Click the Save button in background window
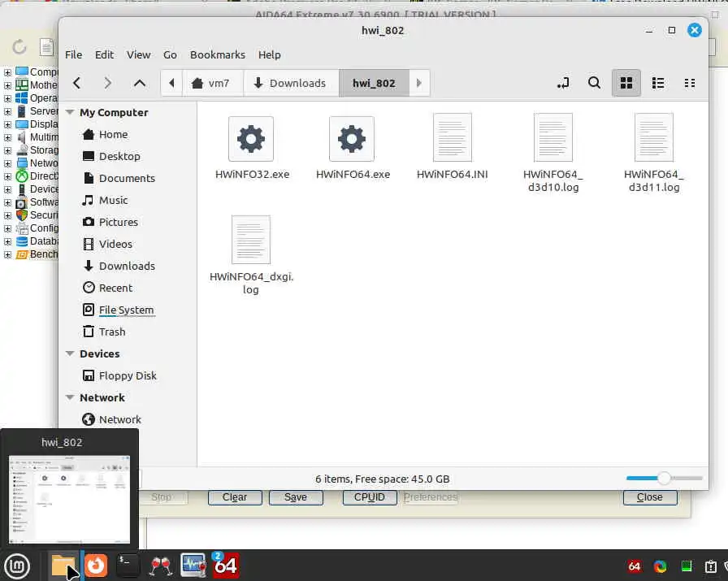The width and height of the screenshot is (728, 581). click(x=296, y=497)
